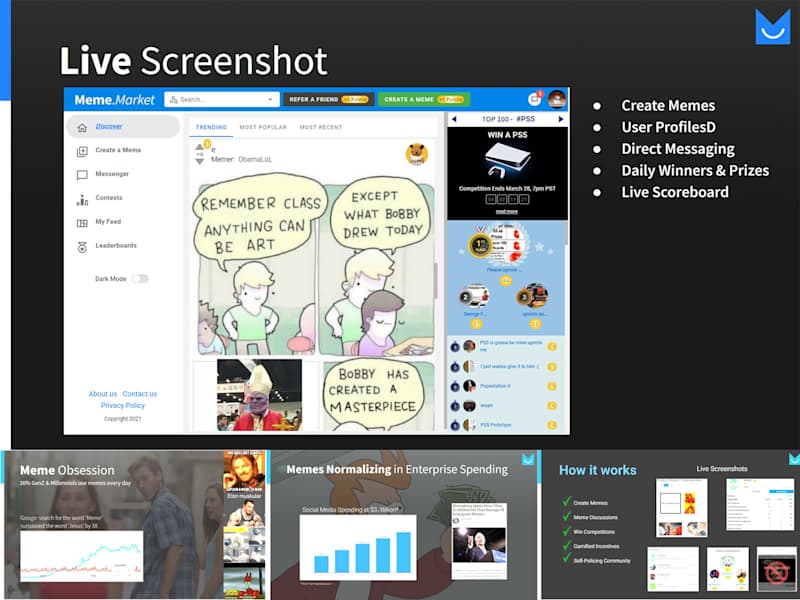
Task: Click the My Feed icon
Action: point(82,223)
